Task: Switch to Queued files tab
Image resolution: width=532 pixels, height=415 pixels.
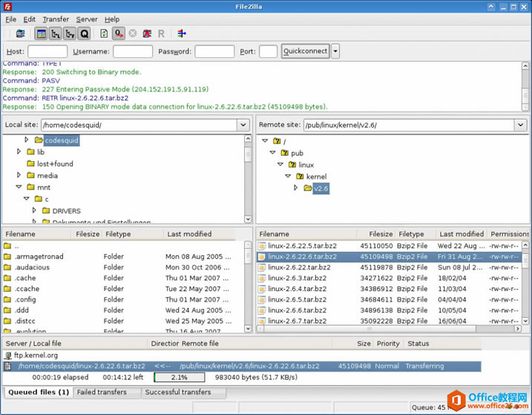Action: tap(39, 392)
